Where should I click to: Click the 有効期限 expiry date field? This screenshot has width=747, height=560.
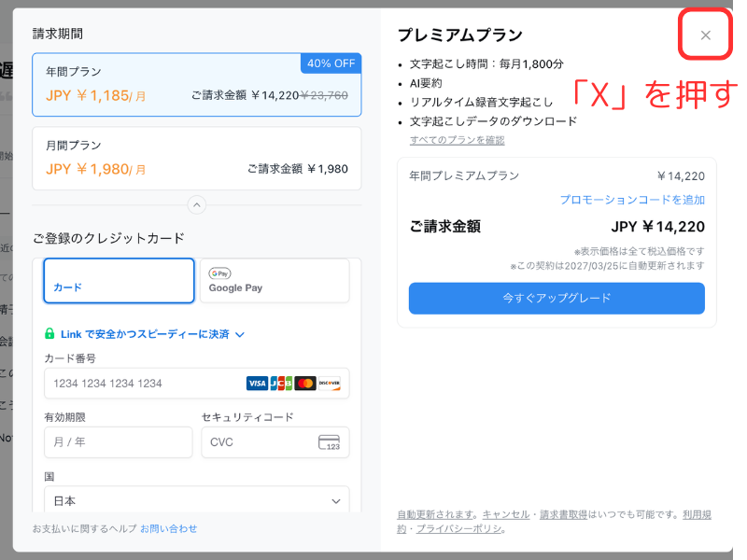118,442
